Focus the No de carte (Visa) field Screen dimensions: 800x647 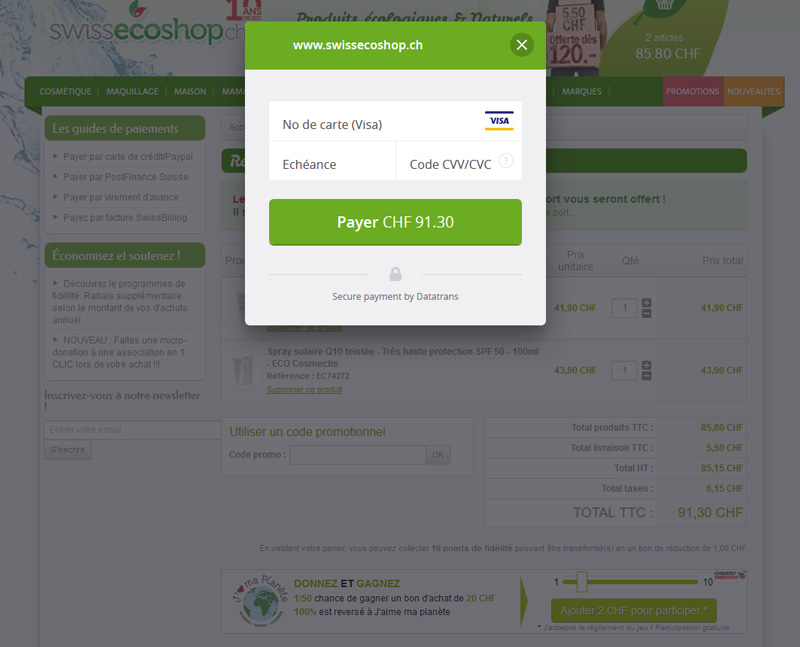click(x=395, y=121)
